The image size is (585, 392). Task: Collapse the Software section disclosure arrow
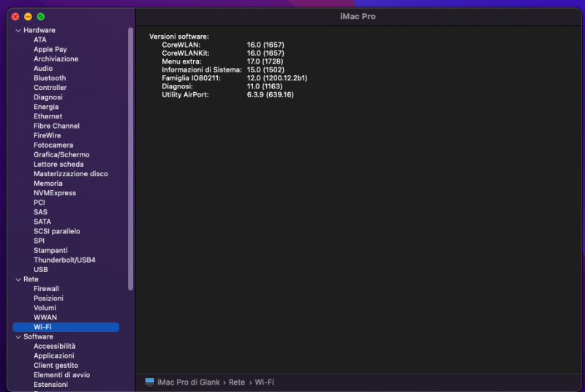(x=18, y=337)
